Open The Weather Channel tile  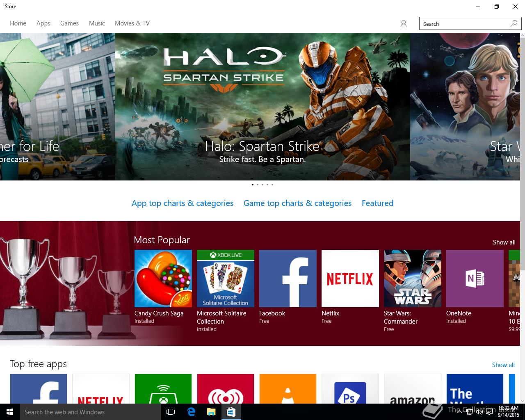point(475,388)
